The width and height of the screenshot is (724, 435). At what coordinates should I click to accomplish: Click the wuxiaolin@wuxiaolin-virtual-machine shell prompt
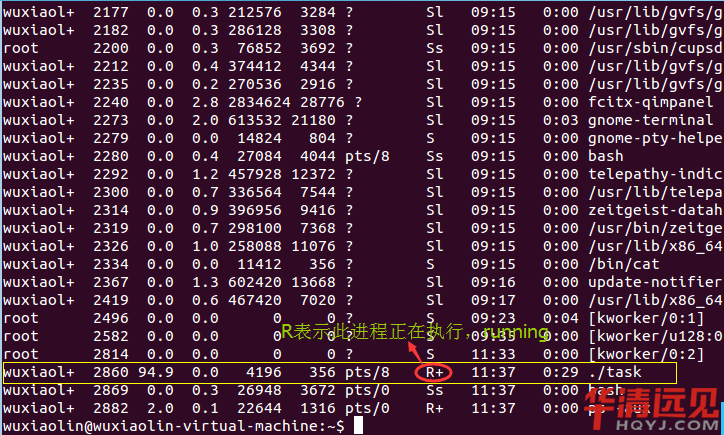(x=172, y=426)
